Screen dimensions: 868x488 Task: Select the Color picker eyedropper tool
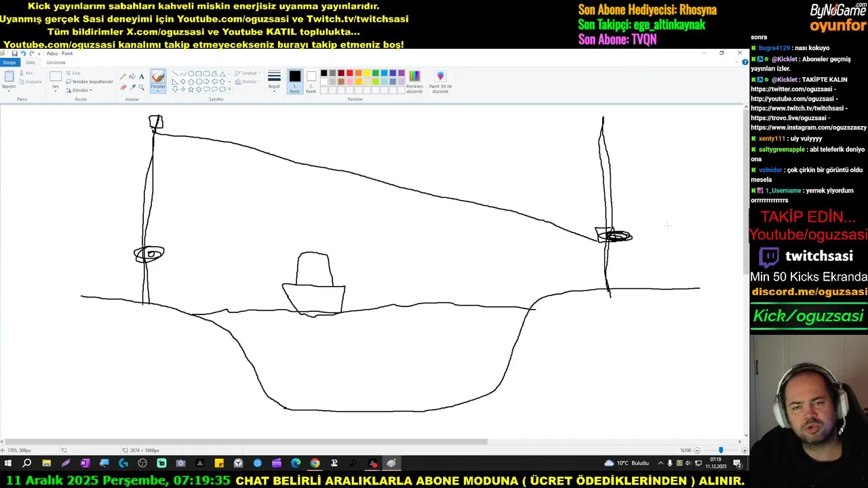(x=132, y=87)
